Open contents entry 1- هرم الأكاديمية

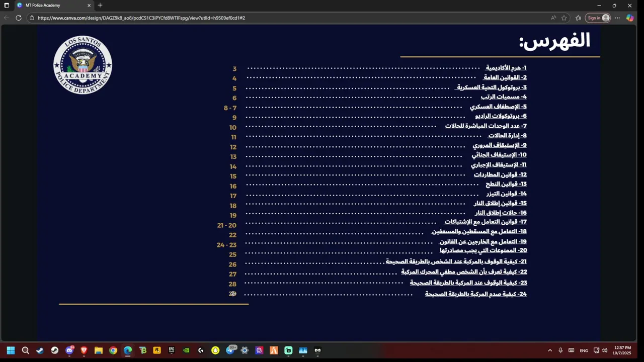click(x=506, y=68)
